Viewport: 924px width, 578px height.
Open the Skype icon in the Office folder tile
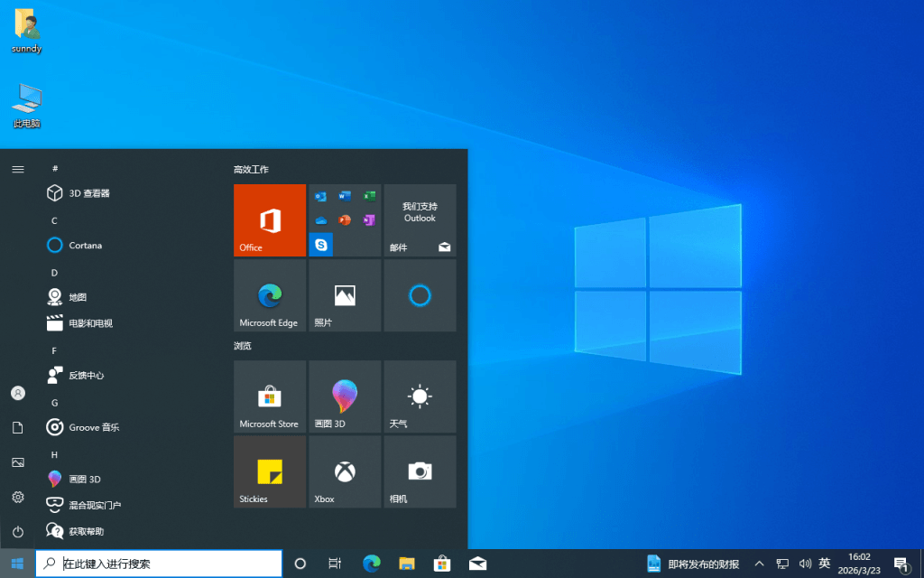tap(320, 244)
